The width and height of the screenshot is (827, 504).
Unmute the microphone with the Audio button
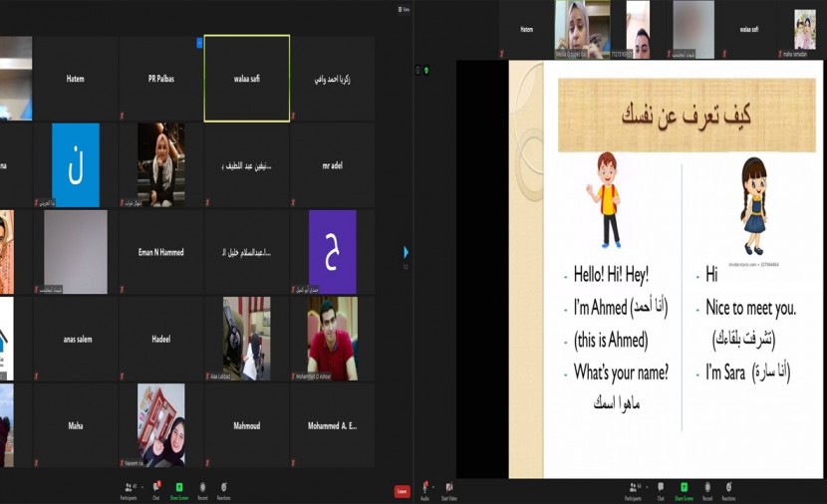(426, 488)
